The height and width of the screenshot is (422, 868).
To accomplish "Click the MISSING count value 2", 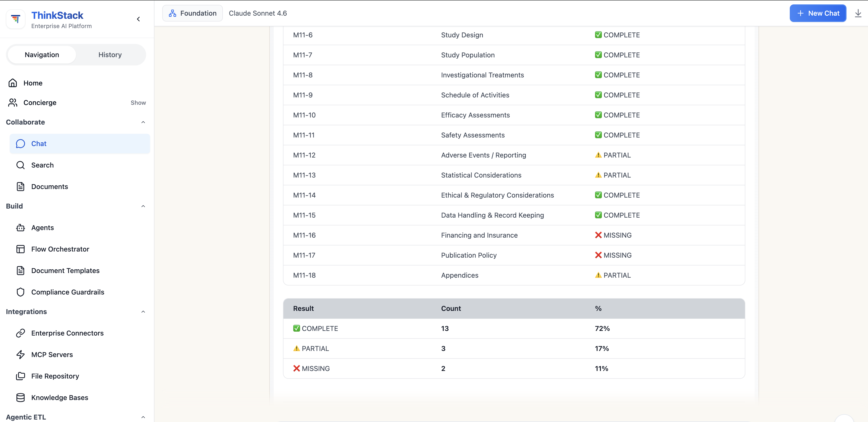I will (x=443, y=369).
